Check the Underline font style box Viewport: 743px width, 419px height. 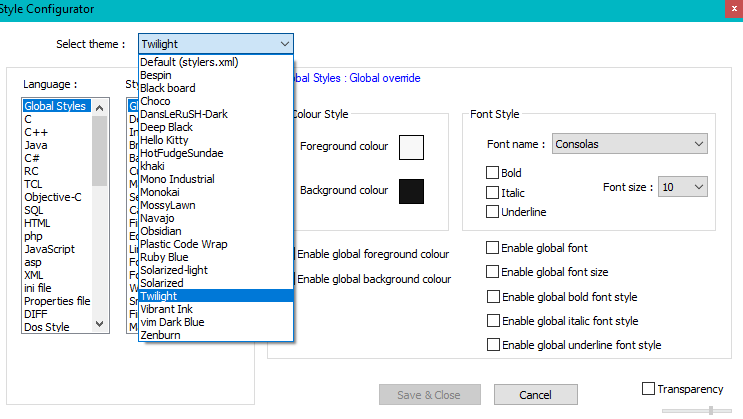(x=492, y=212)
